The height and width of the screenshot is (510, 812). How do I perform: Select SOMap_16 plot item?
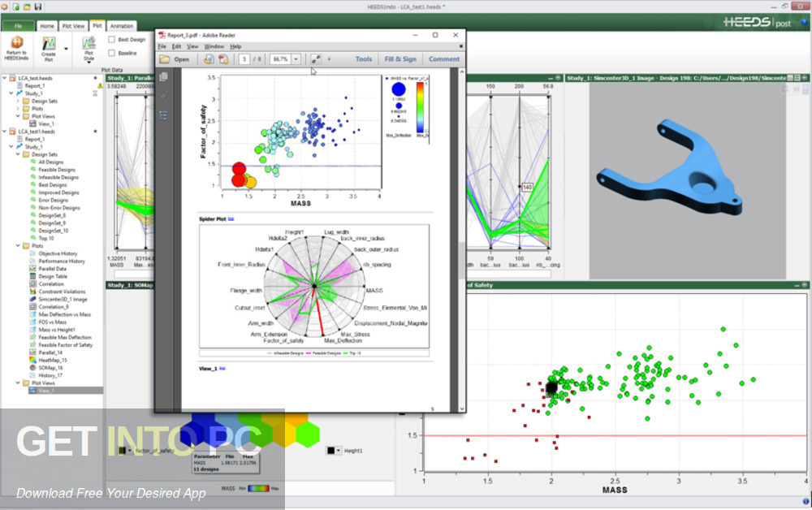(50, 368)
